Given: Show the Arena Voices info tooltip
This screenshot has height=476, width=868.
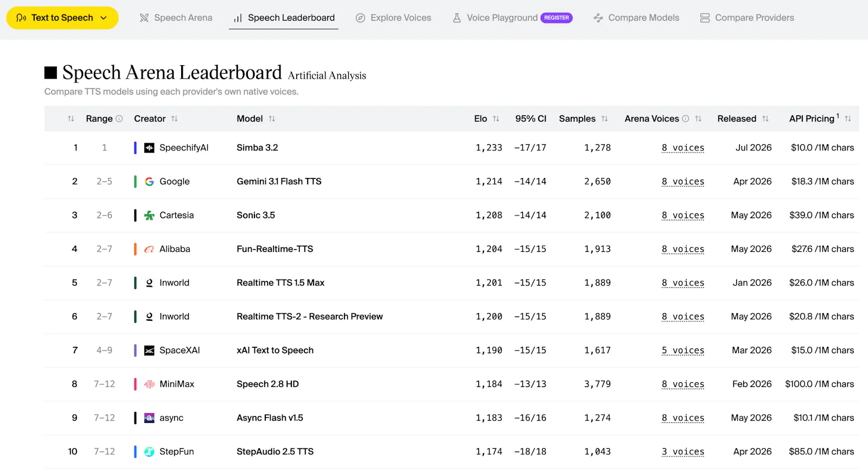Looking at the screenshot, I should pos(686,118).
